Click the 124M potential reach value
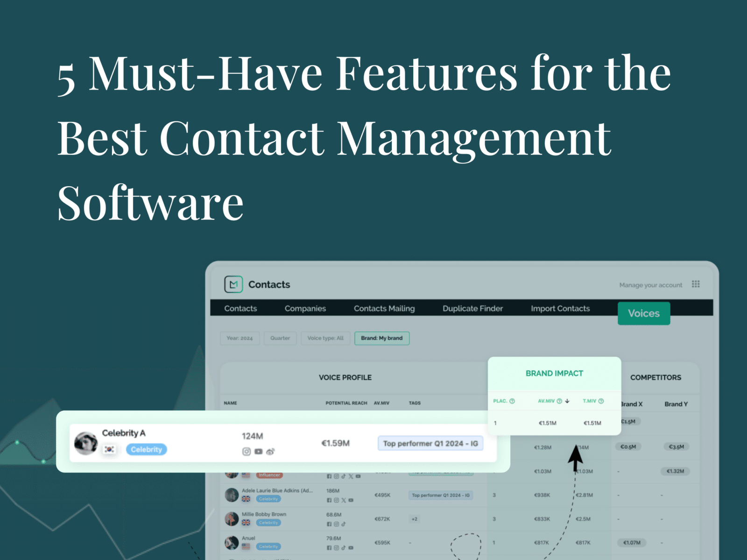The image size is (747, 560). [252, 436]
